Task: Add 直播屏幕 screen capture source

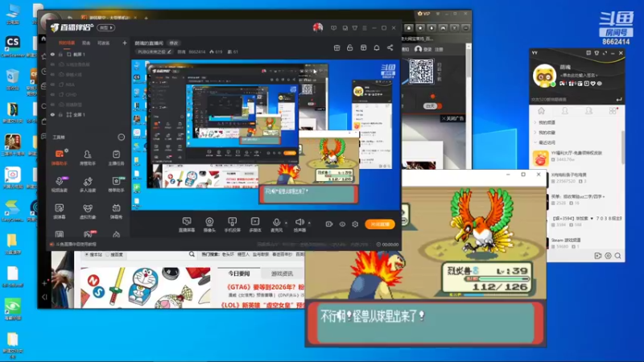Action: tap(187, 224)
